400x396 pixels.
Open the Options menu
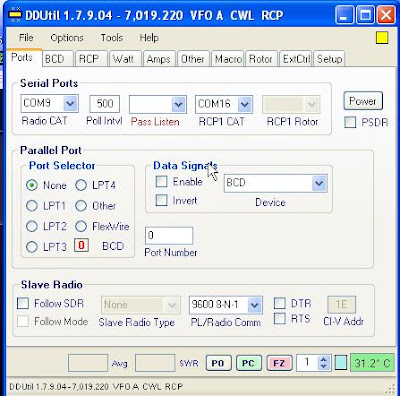point(67,38)
